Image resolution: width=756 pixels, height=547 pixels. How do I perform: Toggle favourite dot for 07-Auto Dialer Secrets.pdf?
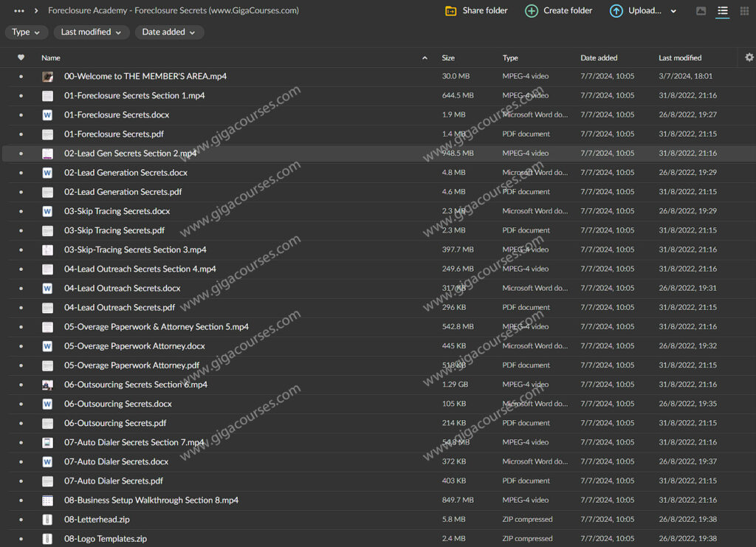point(21,481)
